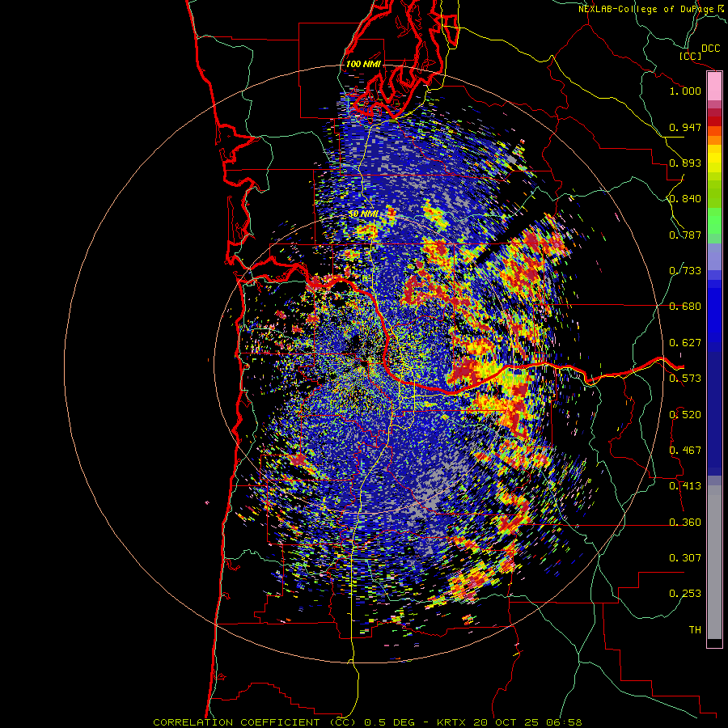Image resolution: width=728 pixels, height=728 pixels.
Task: Click the TH threshold label
Action: 695,630
